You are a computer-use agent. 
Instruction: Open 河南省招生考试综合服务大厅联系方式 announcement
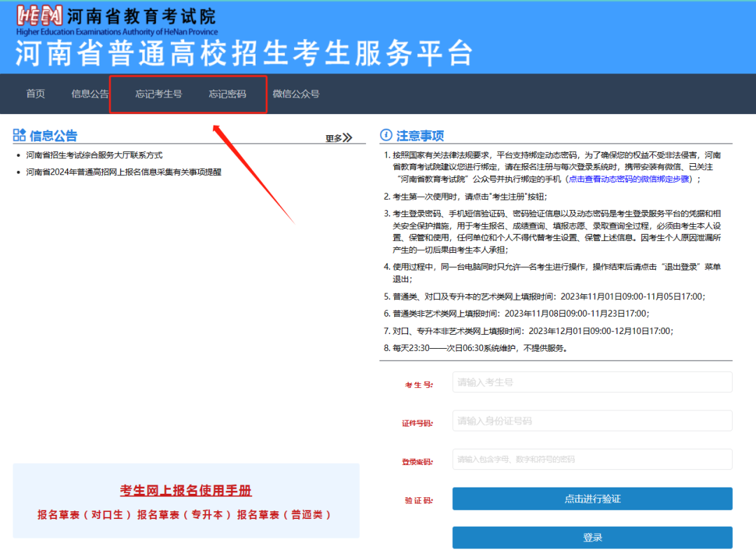[94, 155]
